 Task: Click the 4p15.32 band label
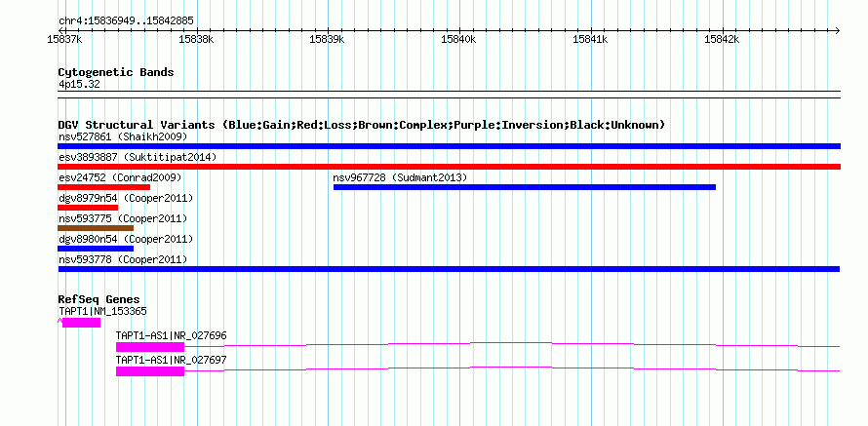coord(79,84)
